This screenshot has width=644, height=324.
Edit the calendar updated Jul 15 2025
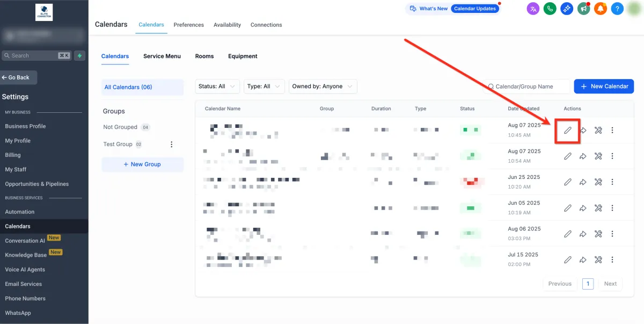click(x=567, y=260)
